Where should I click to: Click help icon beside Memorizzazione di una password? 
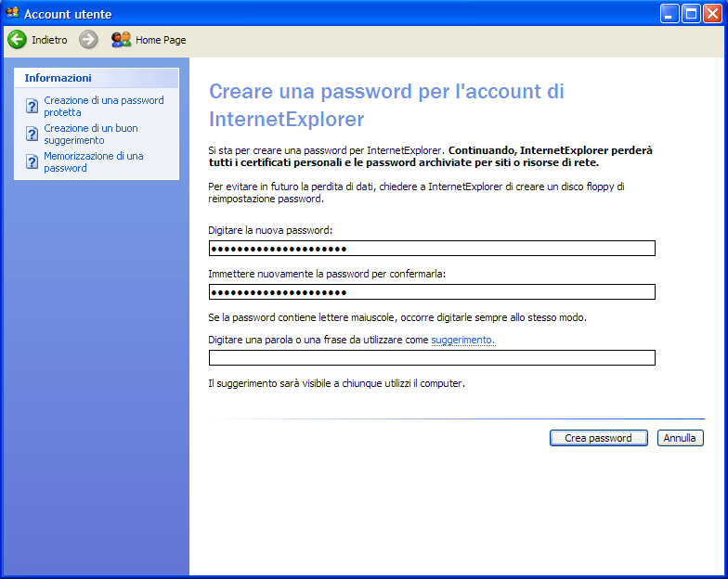[32, 161]
